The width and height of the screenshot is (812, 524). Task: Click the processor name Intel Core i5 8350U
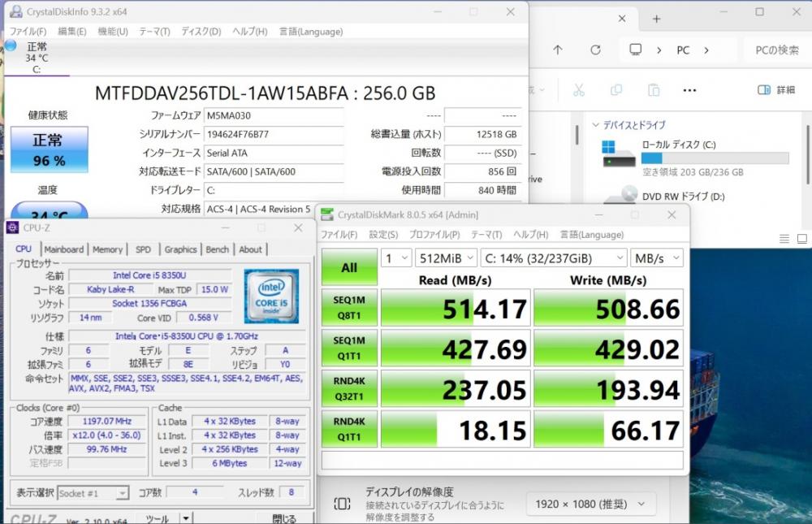[149, 275]
